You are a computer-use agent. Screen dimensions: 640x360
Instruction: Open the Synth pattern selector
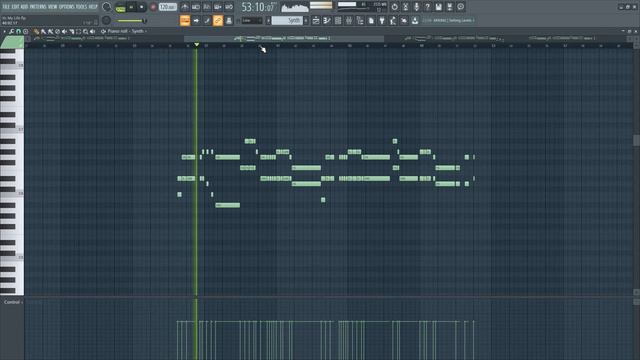[x=287, y=20]
